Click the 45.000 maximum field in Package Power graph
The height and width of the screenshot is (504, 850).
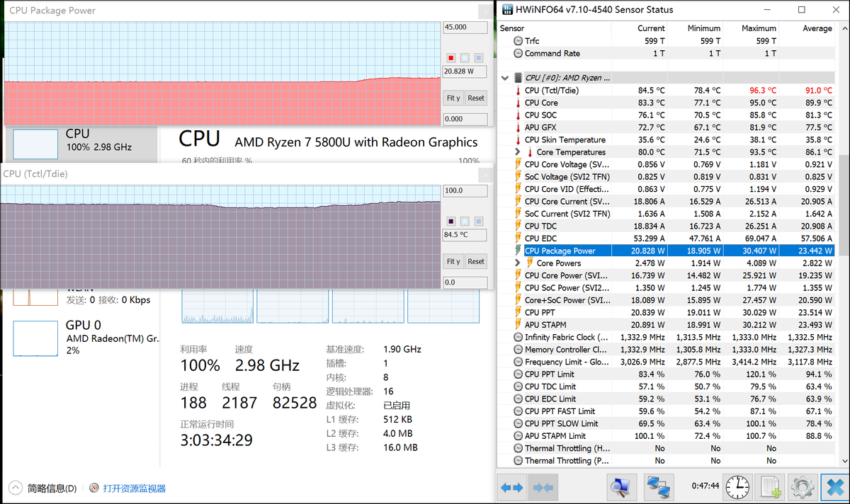point(465,27)
